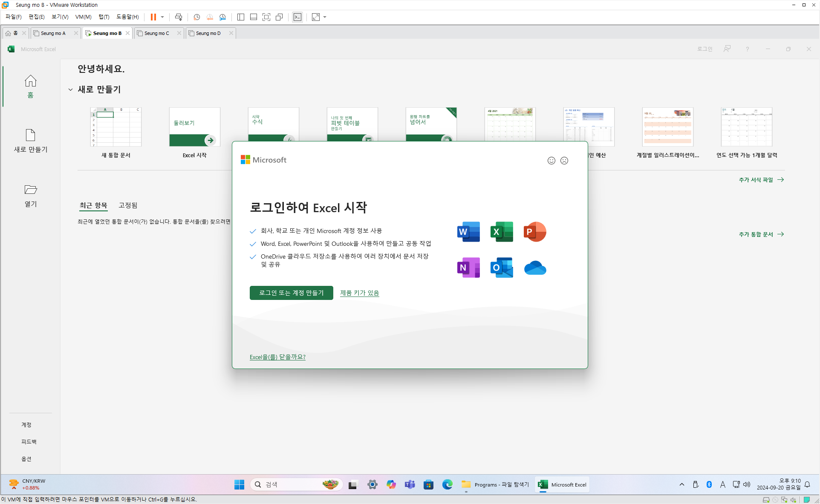
Task: Click the Bluetooth tray icon
Action: 709,484
